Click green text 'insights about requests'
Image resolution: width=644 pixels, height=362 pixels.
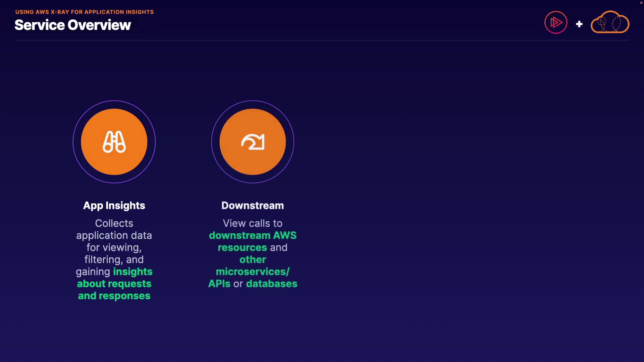(114, 284)
